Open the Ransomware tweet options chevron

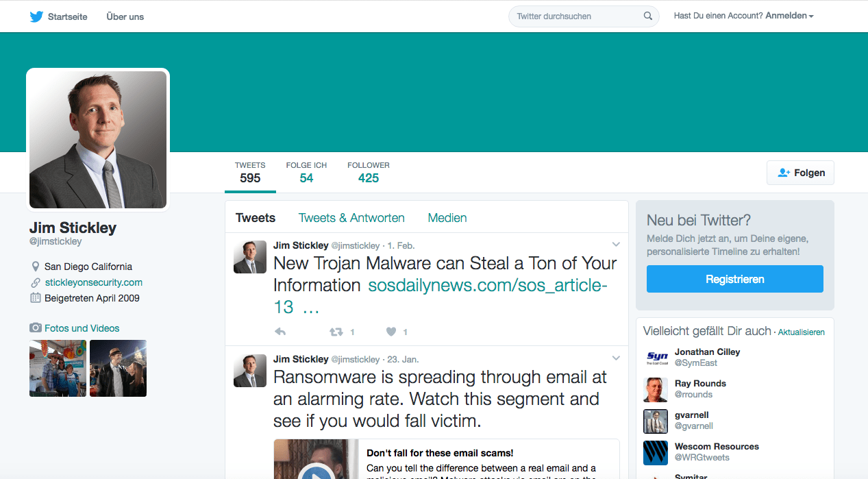(x=616, y=358)
